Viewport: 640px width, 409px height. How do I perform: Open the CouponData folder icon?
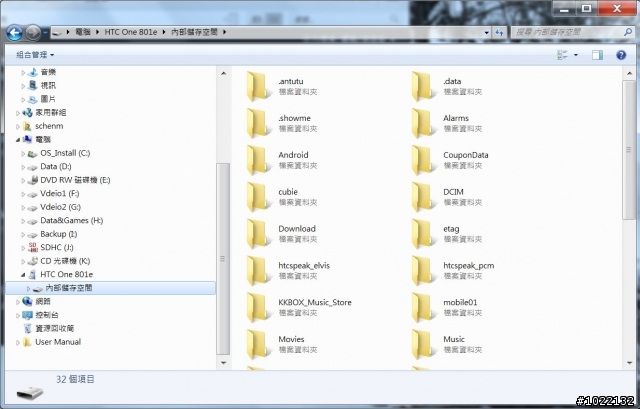tap(423, 160)
